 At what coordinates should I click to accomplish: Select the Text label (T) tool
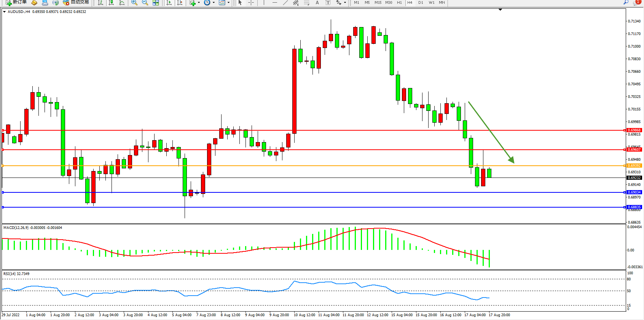328,3
